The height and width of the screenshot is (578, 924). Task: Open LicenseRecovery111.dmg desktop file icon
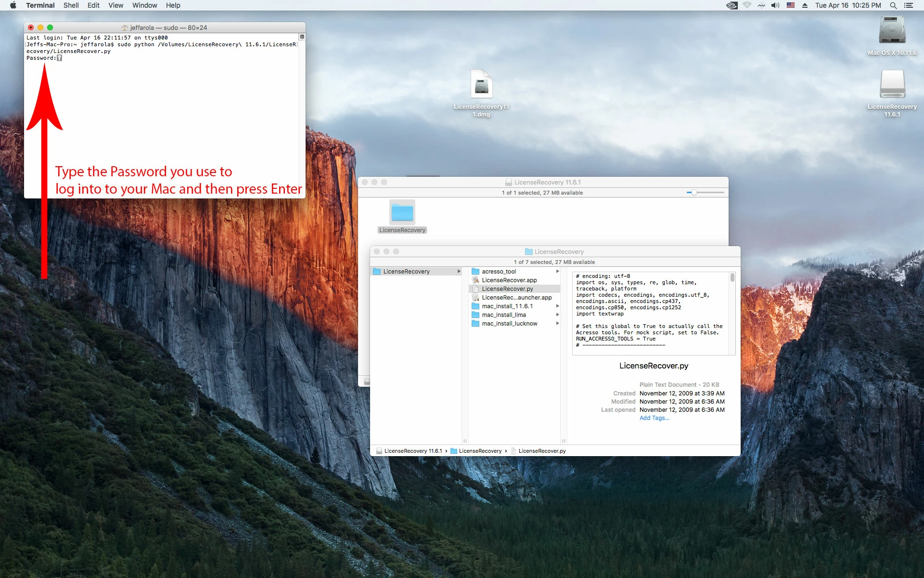[481, 85]
